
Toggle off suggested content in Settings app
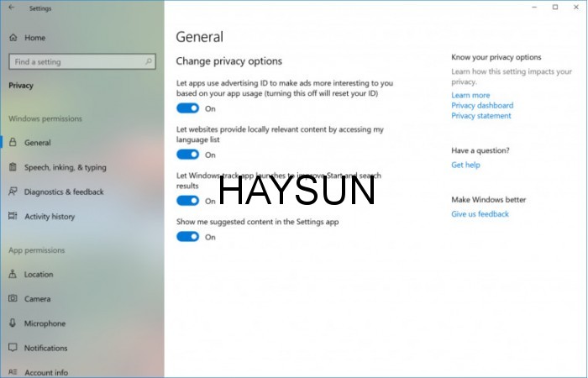pos(187,237)
